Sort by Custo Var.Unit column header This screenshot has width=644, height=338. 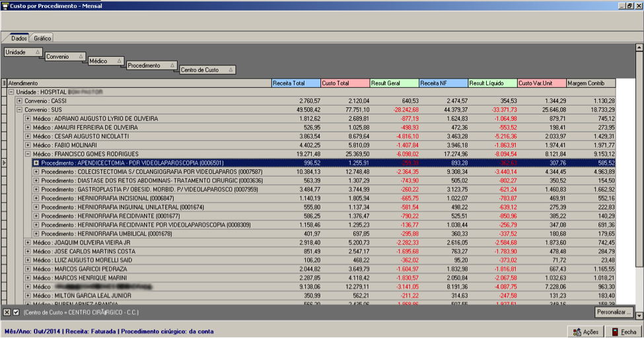pos(542,83)
